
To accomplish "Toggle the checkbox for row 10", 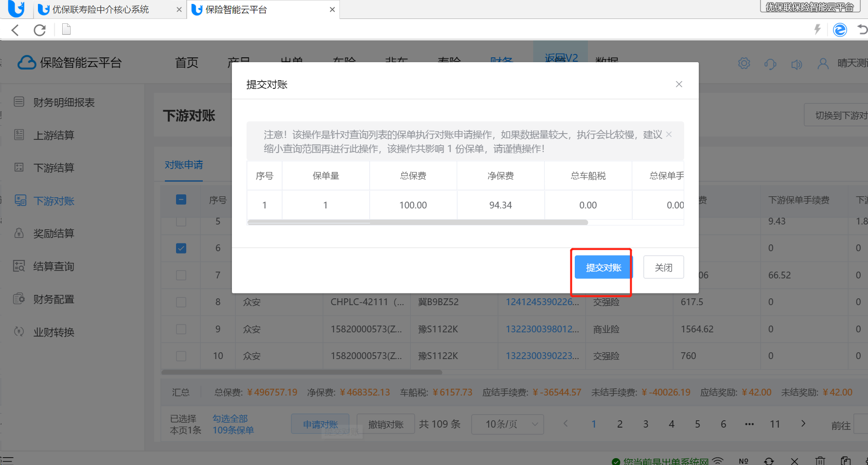I will click(x=181, y=356).
